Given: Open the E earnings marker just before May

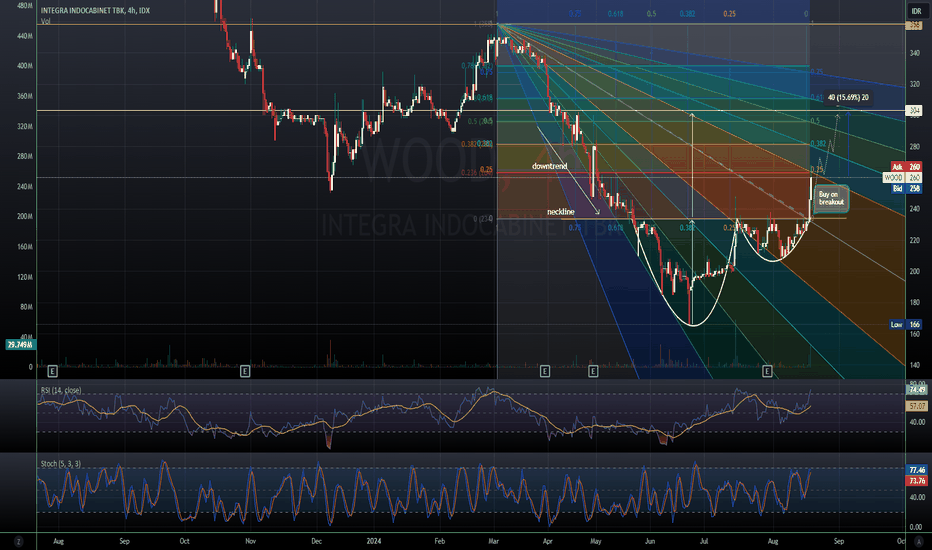Looking at the screenshot, I should point(593,372).
